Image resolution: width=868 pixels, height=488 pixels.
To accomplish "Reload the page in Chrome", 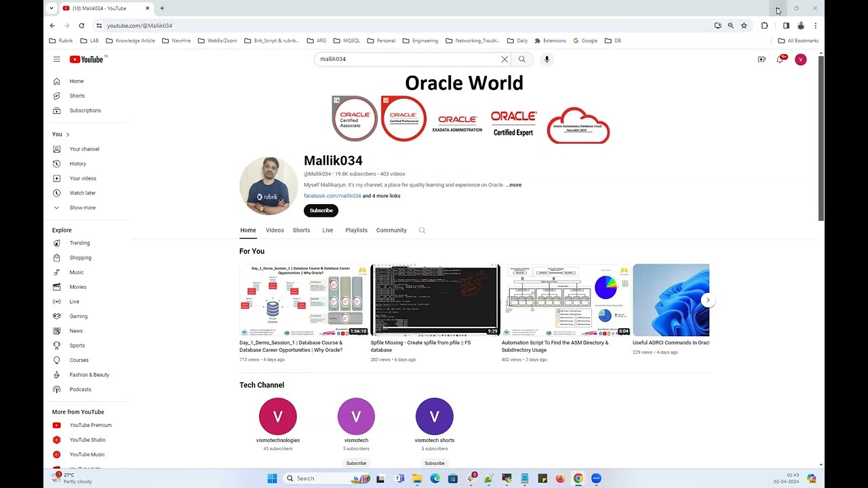I will (x=81, y=26).
